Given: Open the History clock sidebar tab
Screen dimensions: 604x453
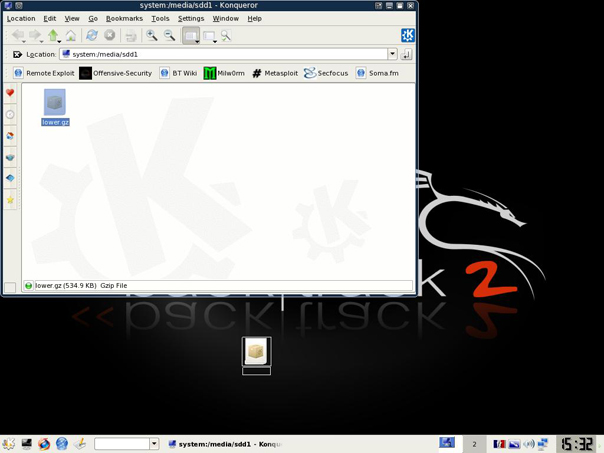Looking at the screenshot, I should coord(10,114).
